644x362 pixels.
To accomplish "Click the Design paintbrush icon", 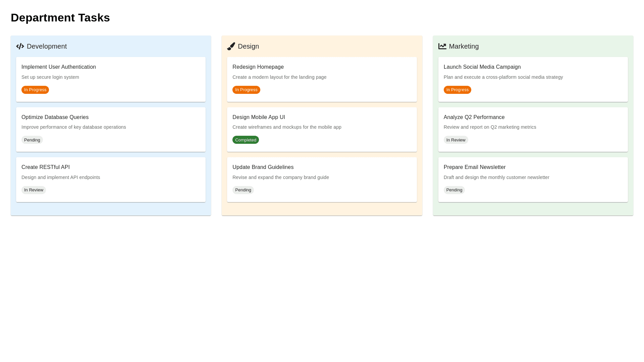I will [x=231, y=46].
